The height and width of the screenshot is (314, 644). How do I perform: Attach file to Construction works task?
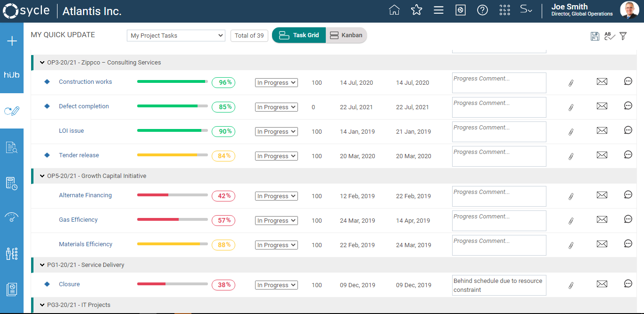click(571, 83)
